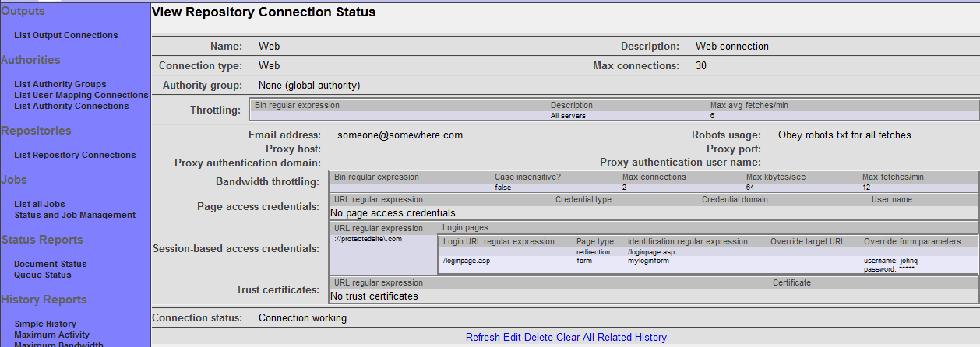
Task: View the Document Status report
Action: 51,264
